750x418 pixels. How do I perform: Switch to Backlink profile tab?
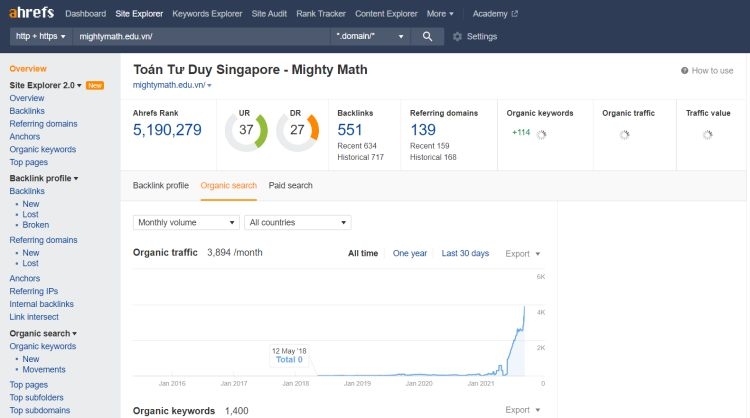tap(161, 186)
